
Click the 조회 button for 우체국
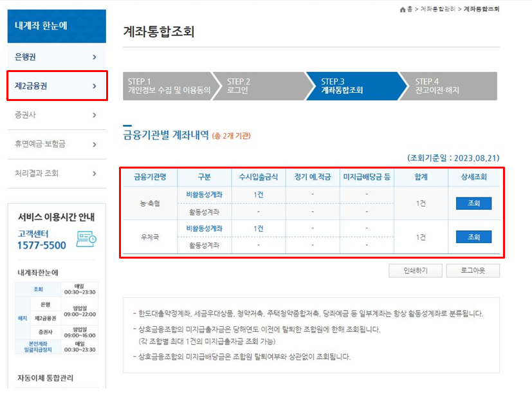[x=473, y=237]
